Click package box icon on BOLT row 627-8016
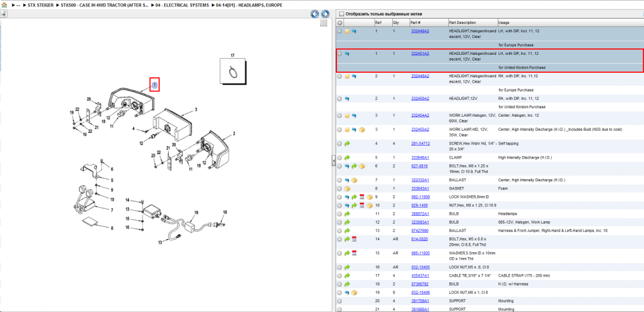 [x=362, y=166]
